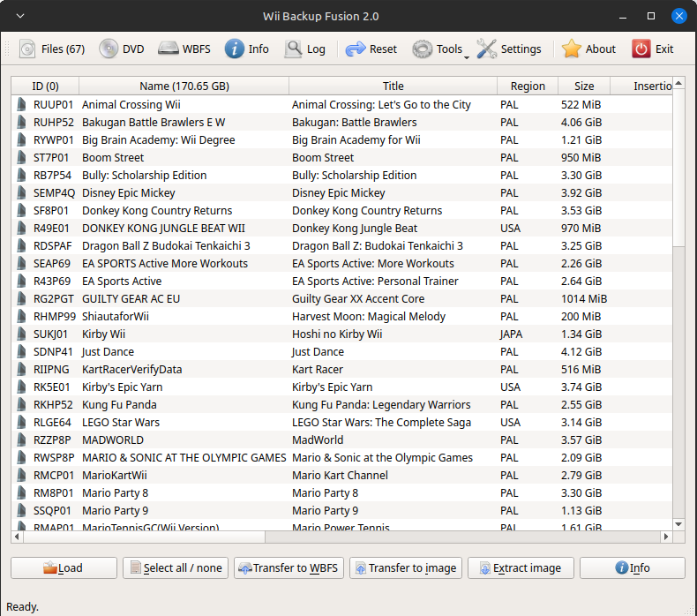The image size is (697, 616).
Task: Sort list by Region column header
Action: point(527,86)
